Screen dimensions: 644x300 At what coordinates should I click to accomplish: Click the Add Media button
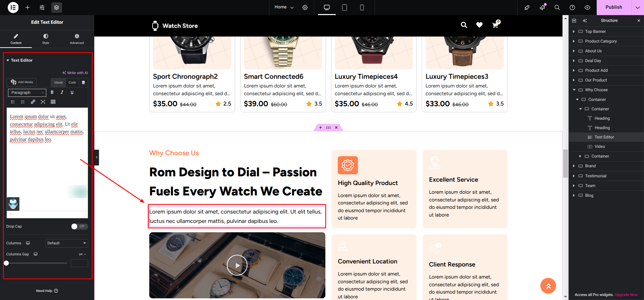pos(22,82)
